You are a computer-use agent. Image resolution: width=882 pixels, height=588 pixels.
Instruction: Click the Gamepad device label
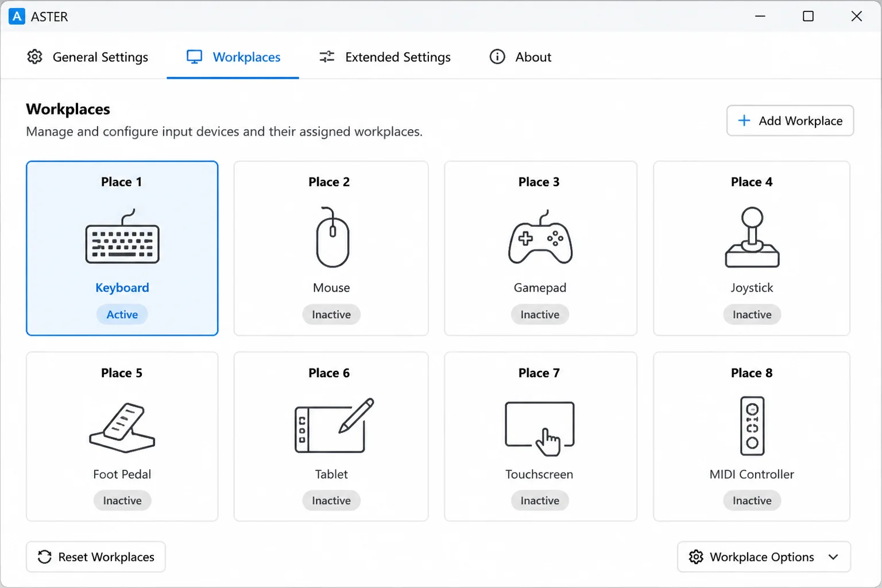(x=540, y=288)
